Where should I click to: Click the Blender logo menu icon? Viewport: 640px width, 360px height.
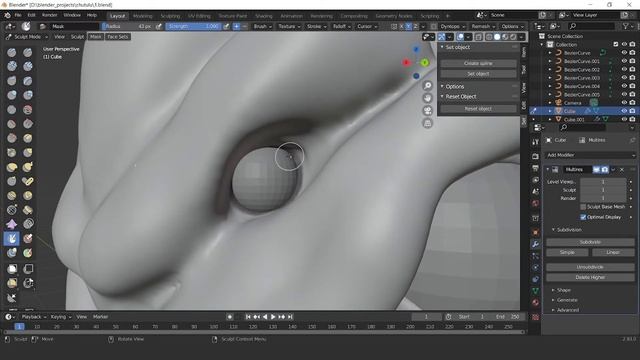click(7, 15)
